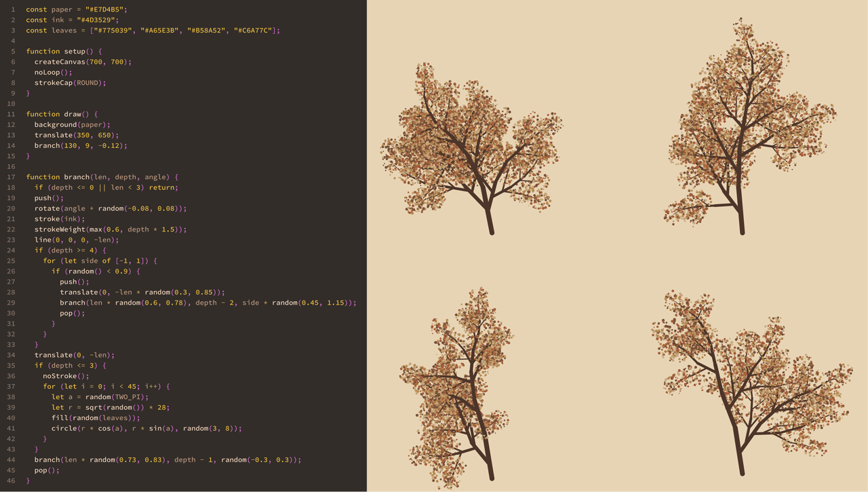Viewport: 868px width, 492px height.
Task: Select the hex string "#C6A77C" in the leaves array
Action: point(253,31)
